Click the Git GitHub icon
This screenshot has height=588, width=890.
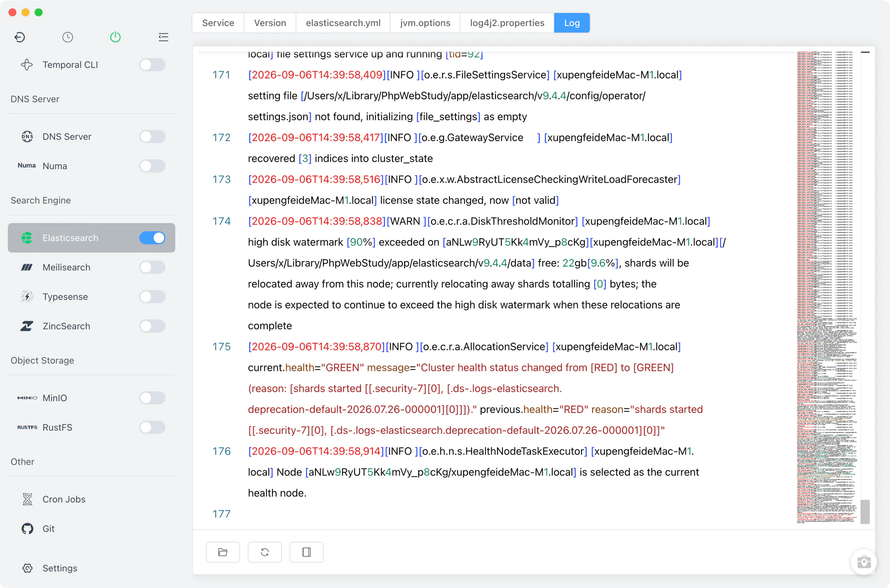click(x=27, y=529)
